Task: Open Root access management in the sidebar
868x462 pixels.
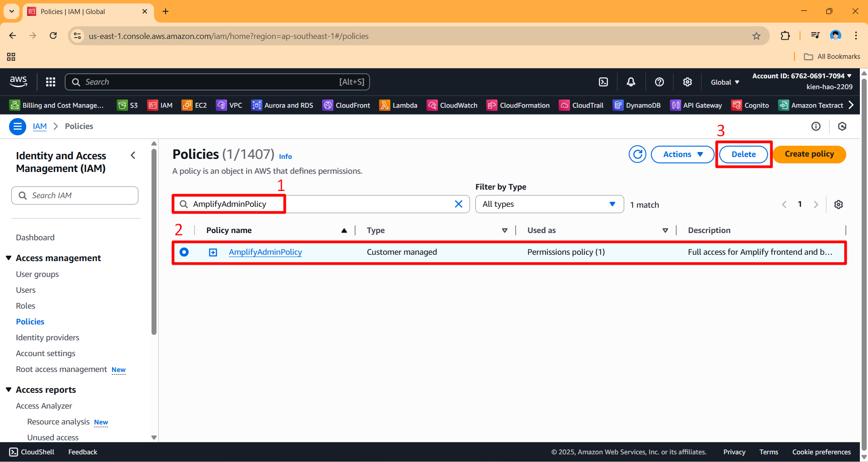Action: coord(61,369)
